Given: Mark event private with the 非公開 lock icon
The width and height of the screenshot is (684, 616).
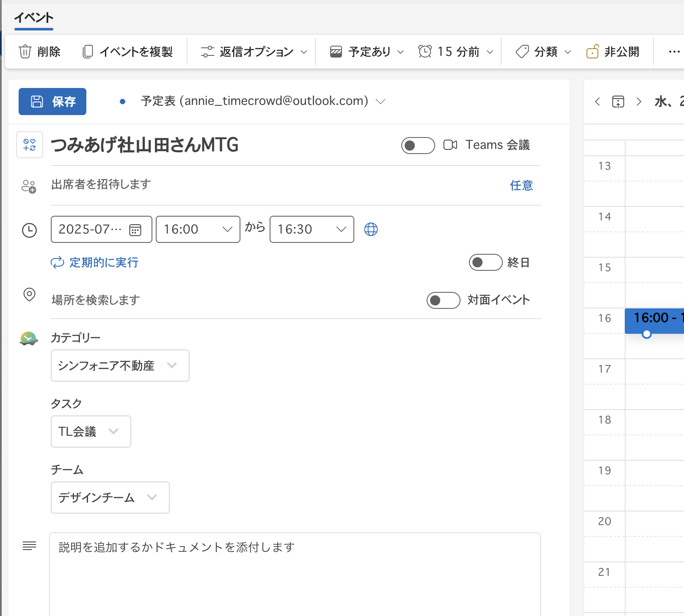Looking at the screenshot, I should [593, 51].
